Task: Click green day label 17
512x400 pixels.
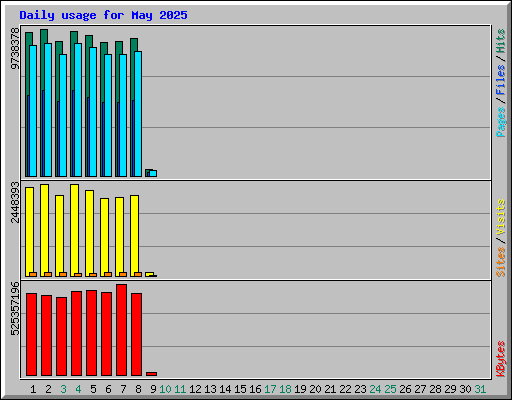Action: [x=270, y=389]
